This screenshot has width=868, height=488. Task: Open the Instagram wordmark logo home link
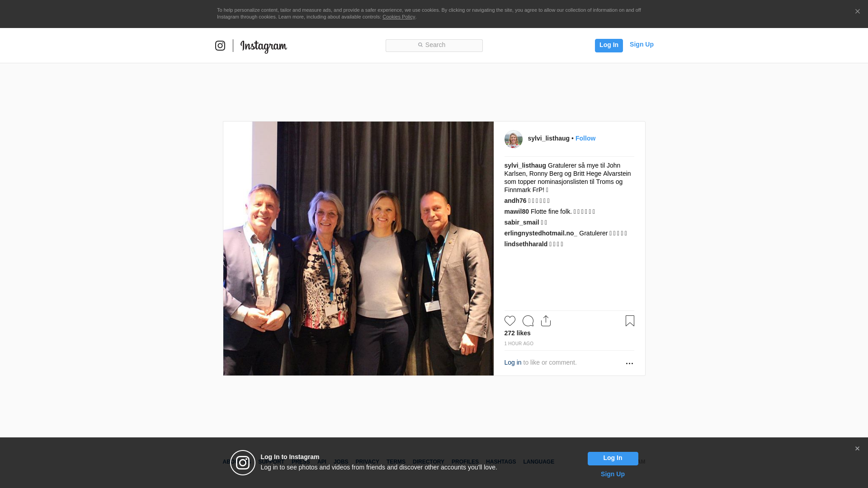[264, 47]
